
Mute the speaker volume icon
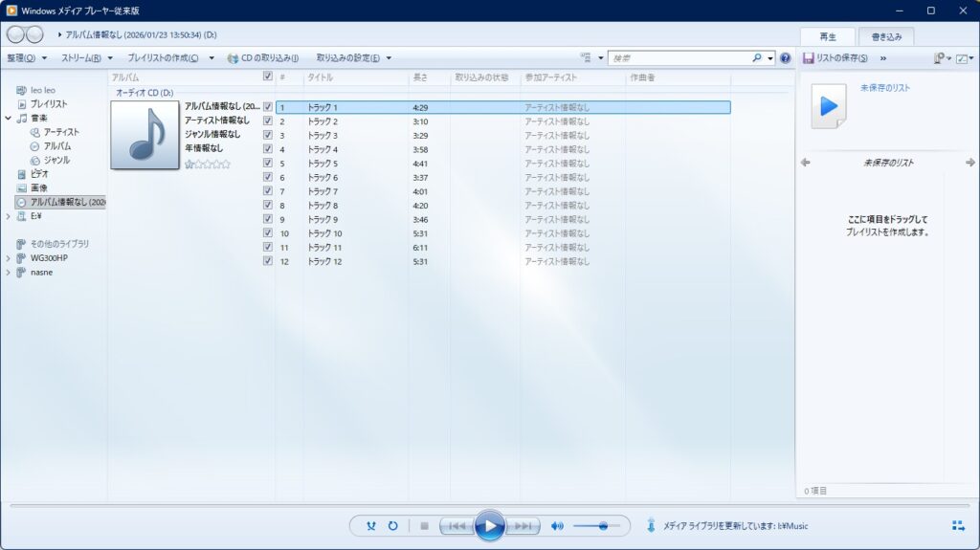(557, 526)
